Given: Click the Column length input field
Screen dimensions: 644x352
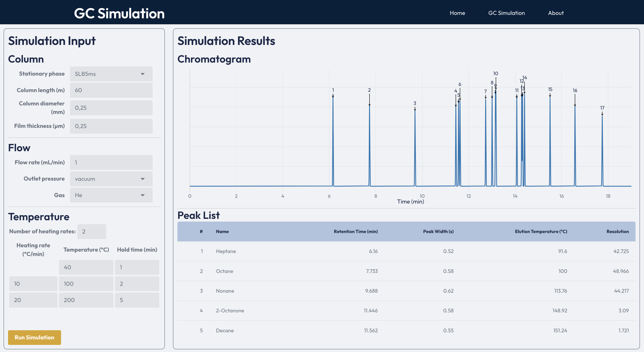Looking at the screenshot, I should pos(111,90).
